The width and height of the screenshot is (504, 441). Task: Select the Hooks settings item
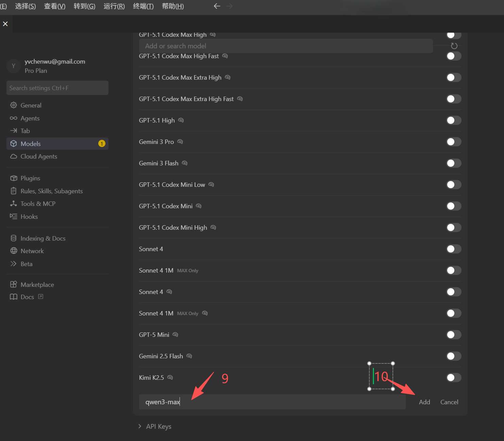click(x=29, y=216)
